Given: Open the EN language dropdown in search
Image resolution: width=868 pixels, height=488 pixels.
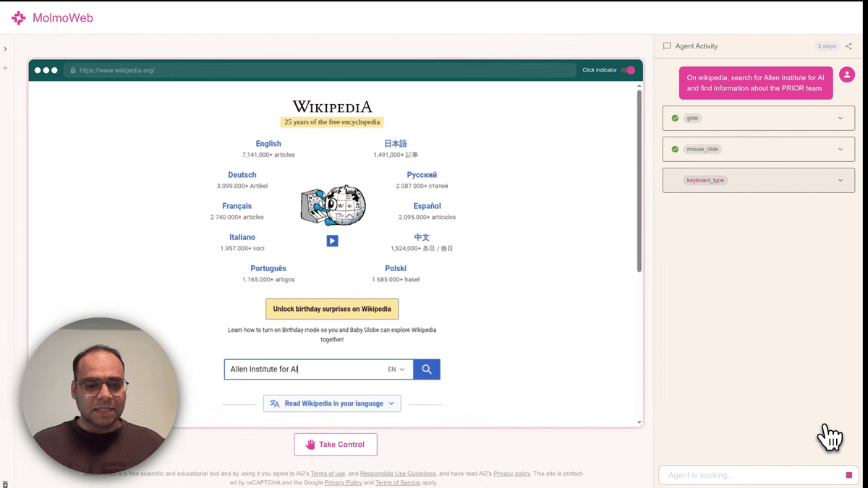Looking at the screenshot, I should coord(396,369).
